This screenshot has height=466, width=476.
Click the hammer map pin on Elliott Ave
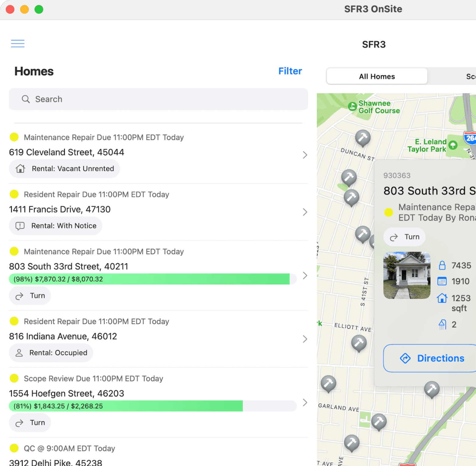(359, 343)
